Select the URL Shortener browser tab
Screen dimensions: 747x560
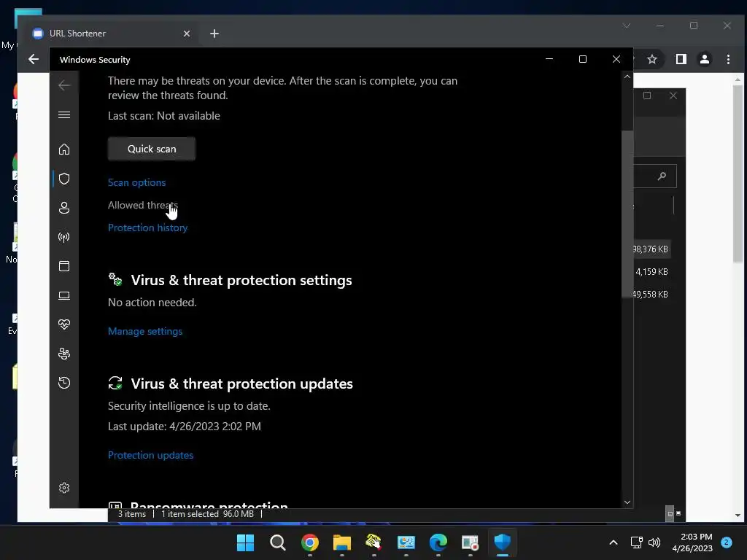tap(109, 34)
